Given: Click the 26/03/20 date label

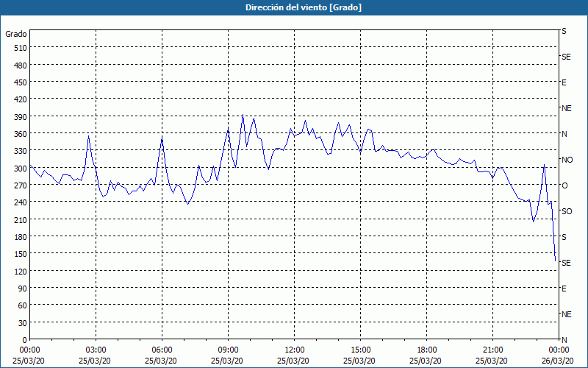Looking at the screenshot, I should (x=559, y=361).
